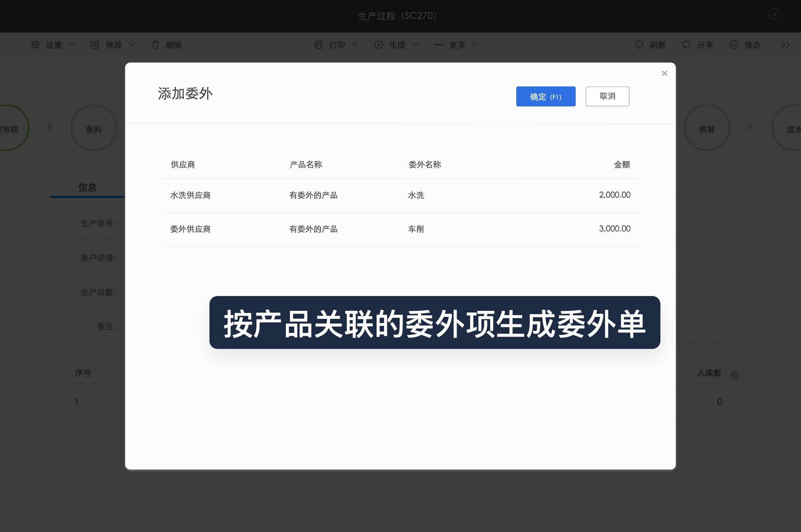The width and height of the screenshot is (801, 532).
Task: Open the 打印 dropdown chevron
Action: 356,45
